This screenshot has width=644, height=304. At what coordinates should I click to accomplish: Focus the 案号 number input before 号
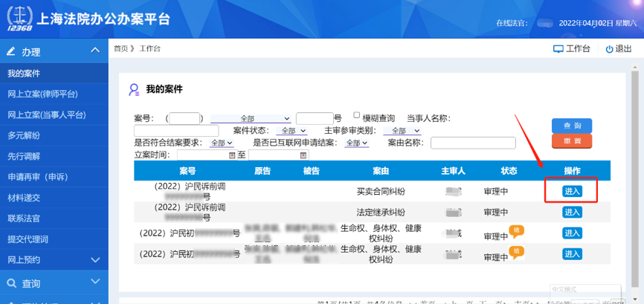point(315,119)
